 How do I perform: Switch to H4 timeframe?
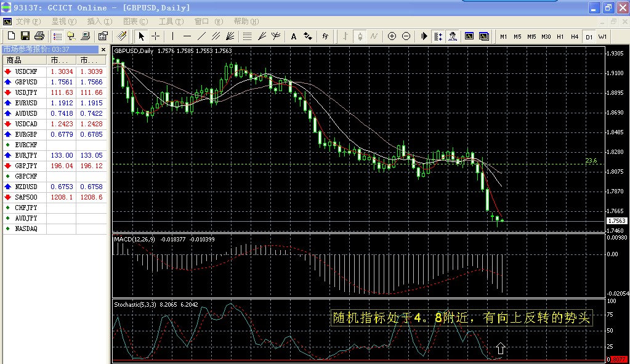pyautogui.click(x=575, y=36)
